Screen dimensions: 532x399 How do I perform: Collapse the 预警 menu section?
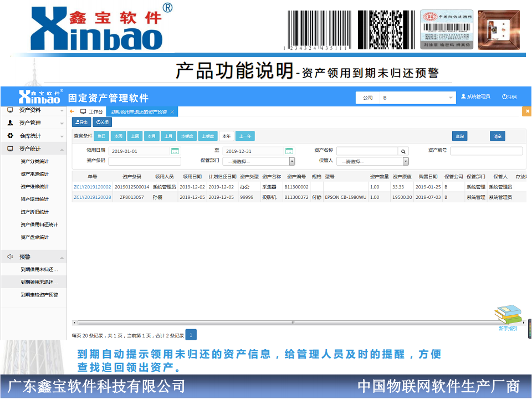point(33,257)
